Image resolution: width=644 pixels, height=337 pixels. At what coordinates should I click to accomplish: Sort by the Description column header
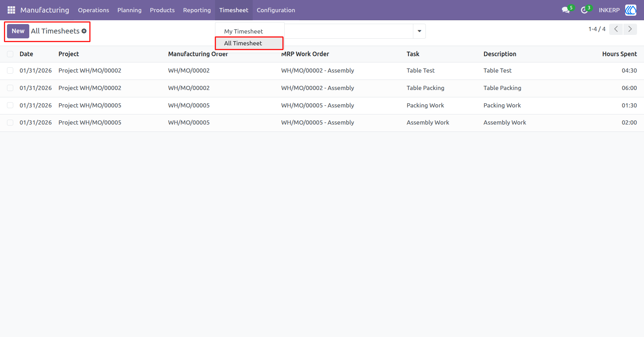(500, 54)
